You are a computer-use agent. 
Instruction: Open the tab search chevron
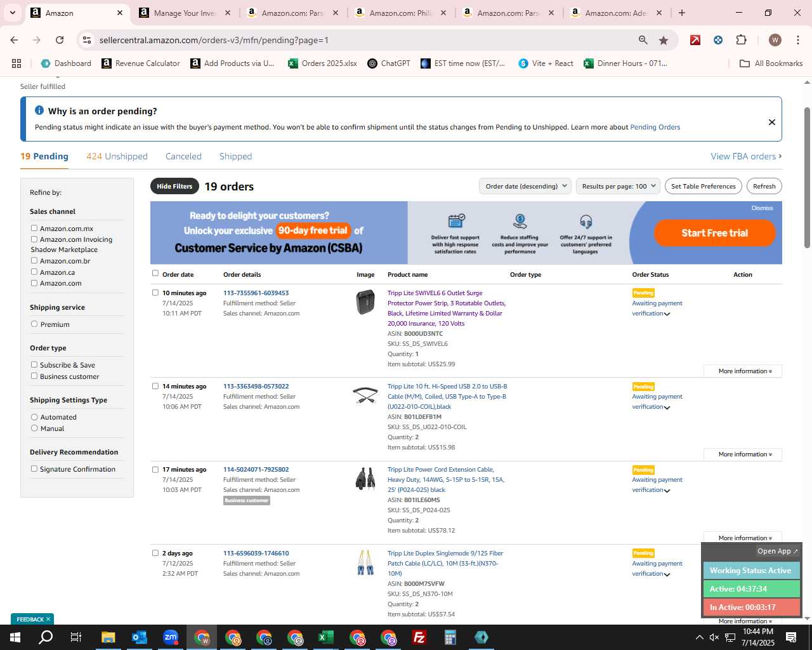pos(12,13)
